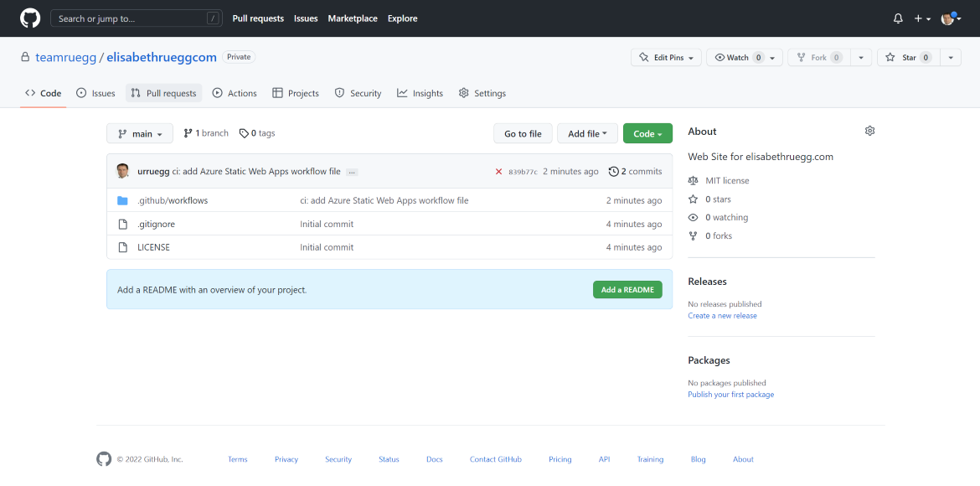Screen dimensions: 980x486
Task: Click the footer GitHub logo
Action: tap(104, 459)
